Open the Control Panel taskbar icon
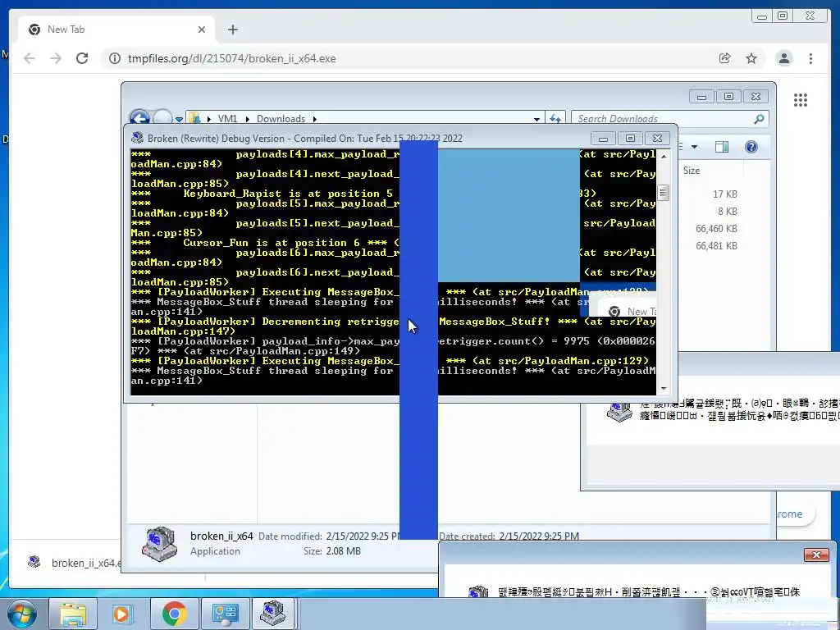Screen dimensions: 840x630 pyautogui.click(x=225, y=614)
